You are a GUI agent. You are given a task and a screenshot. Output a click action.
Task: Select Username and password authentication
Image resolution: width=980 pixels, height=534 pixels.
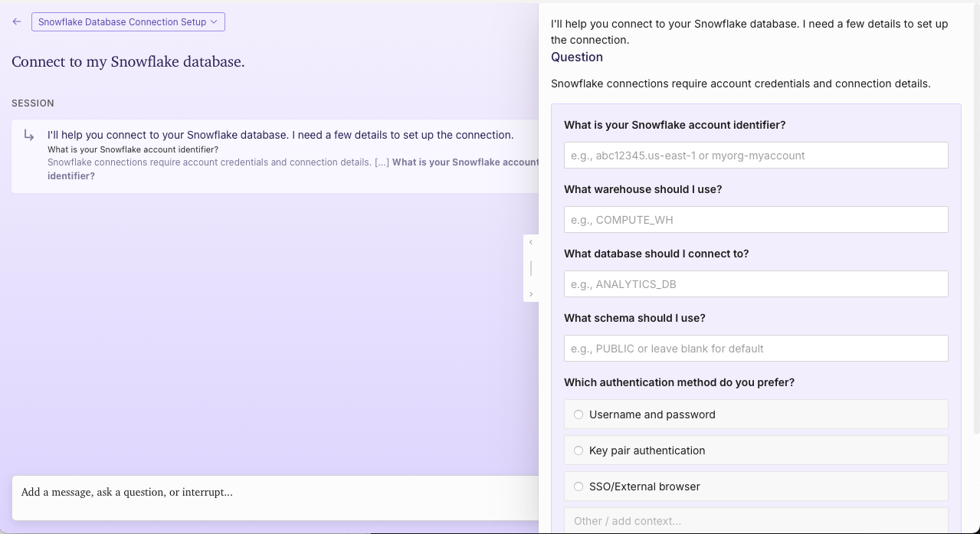(756, 414)
